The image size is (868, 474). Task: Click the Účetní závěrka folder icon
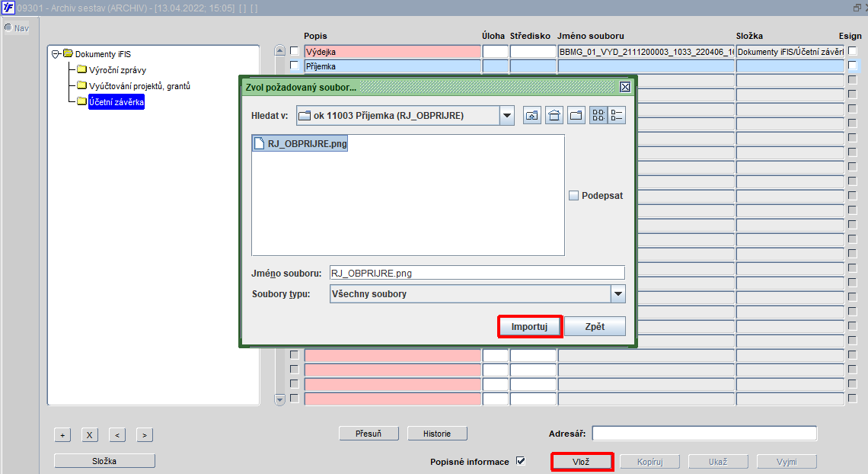pyautogui.click(x=82, y=101)
